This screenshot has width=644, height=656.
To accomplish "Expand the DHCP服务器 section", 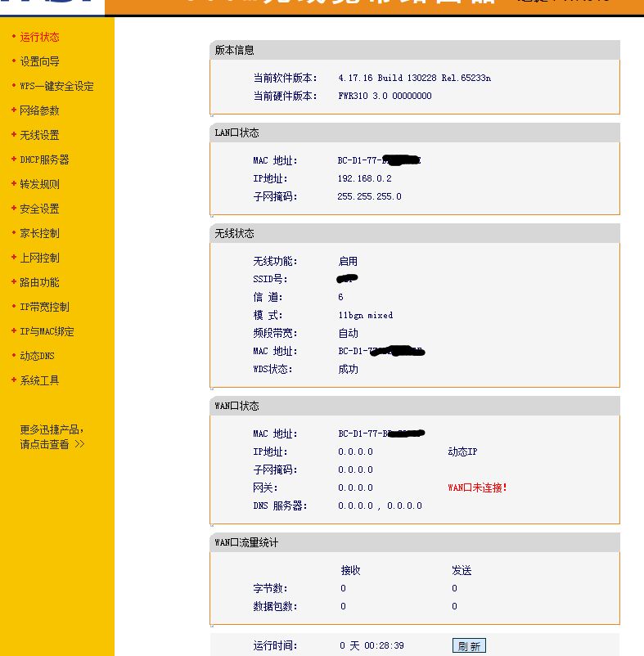I will (x=44, y=160).
